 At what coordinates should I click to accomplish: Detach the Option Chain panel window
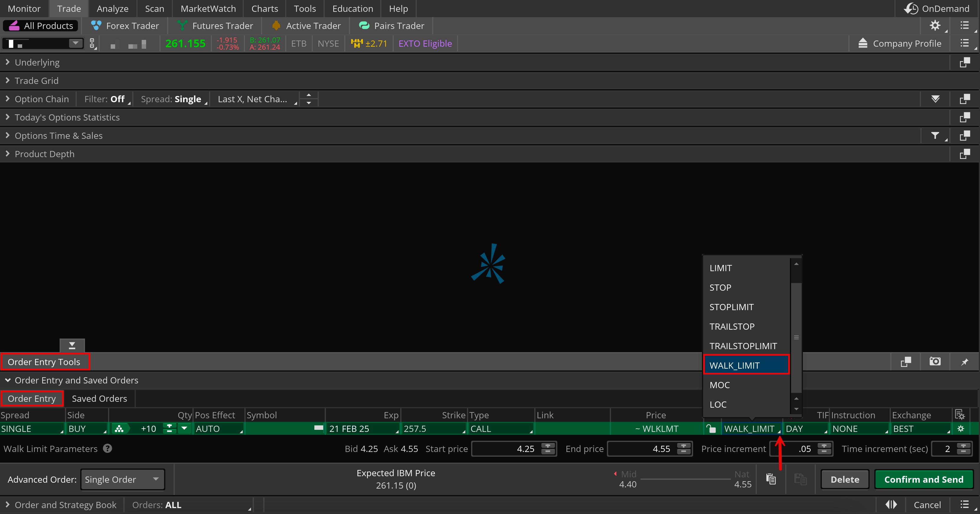pos(964,99)
